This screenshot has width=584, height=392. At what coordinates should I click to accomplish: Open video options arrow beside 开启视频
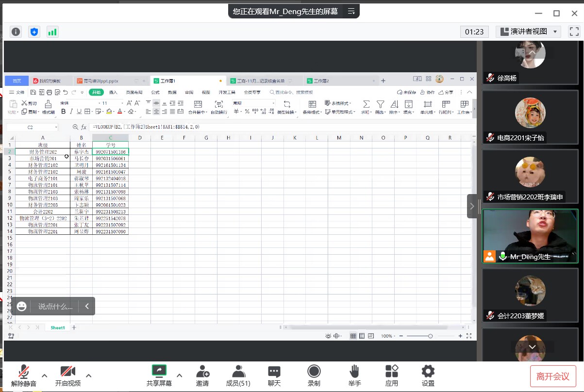89,376
